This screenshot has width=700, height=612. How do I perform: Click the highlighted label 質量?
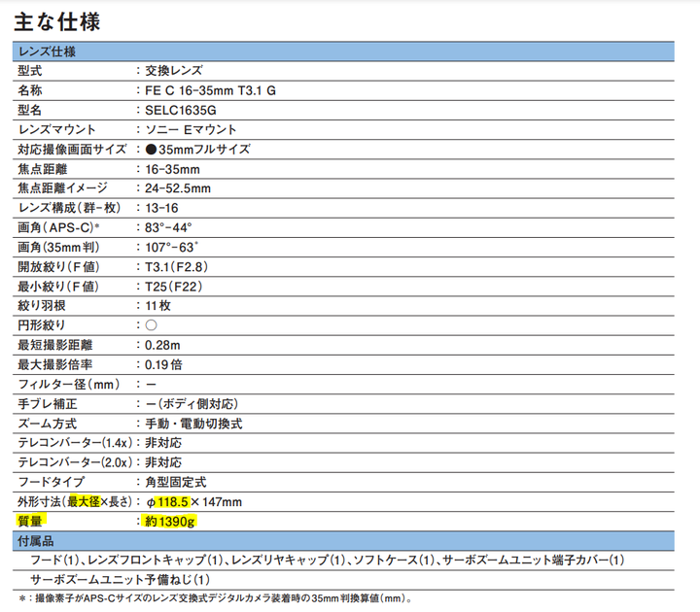(x=30, y=522)
